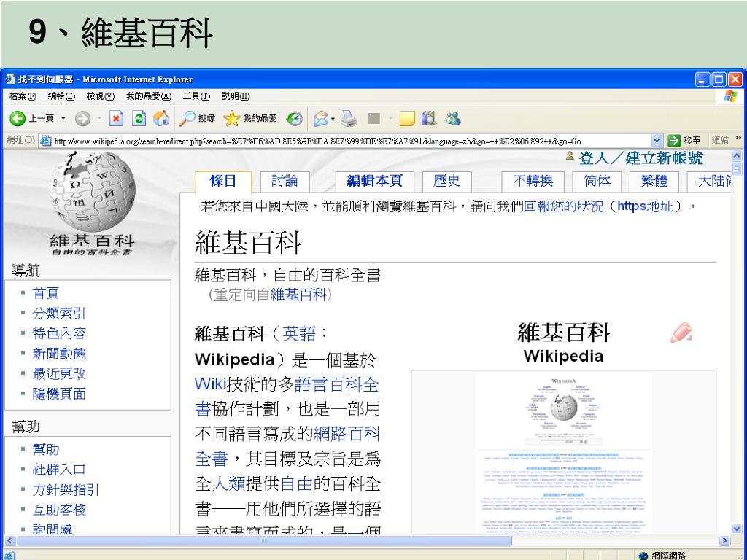Click the Wiki link in article
Image resolution: width=747 pixels, height=560 pixels.
tap(210, 384)
